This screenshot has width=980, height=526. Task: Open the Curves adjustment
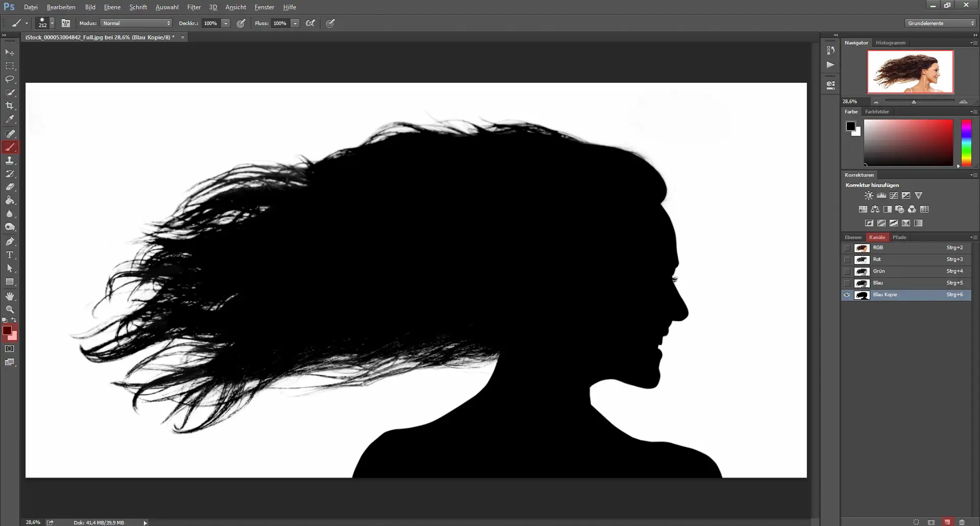tap(894, 195)
